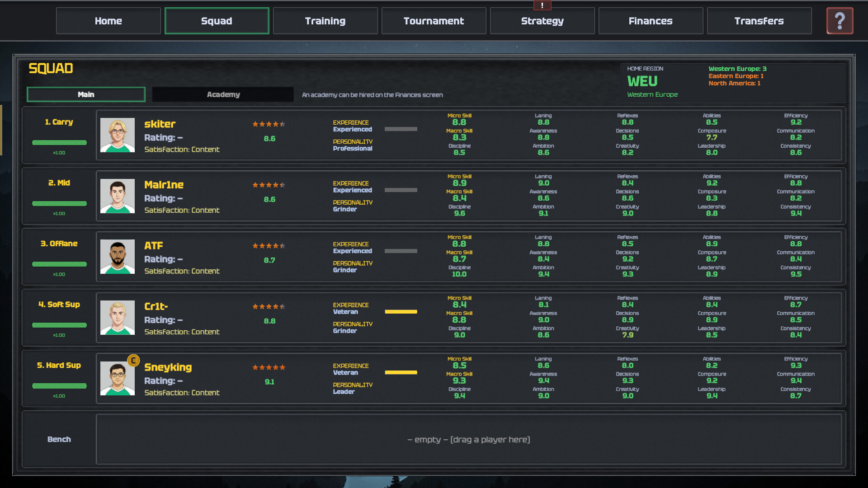Click the player name ATF
This screenshot has width=868, height=488.
(154, 246)
